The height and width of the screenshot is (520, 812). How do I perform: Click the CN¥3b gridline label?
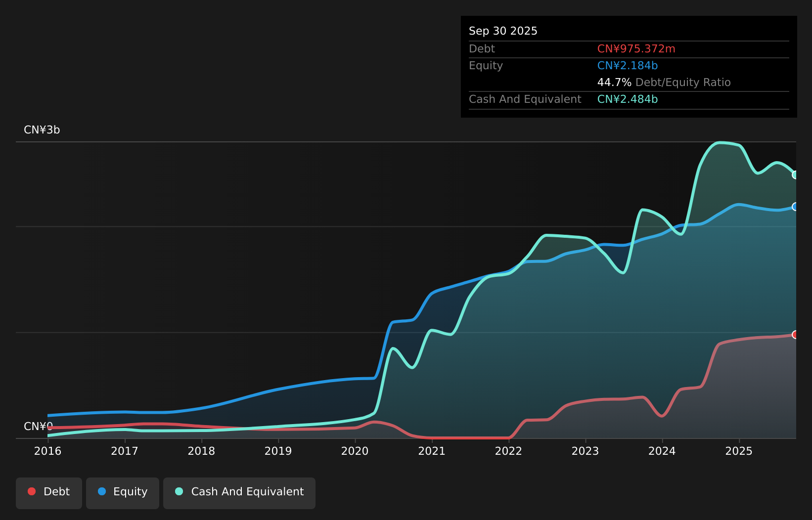point(43,130)
